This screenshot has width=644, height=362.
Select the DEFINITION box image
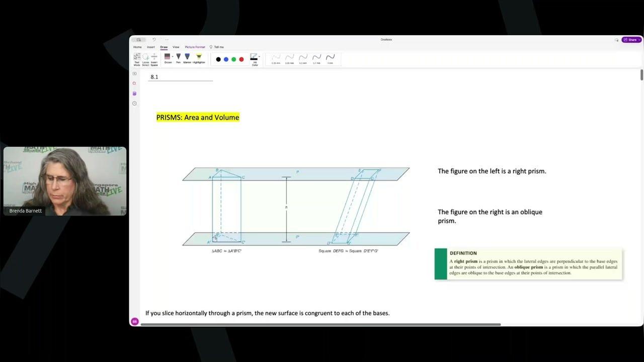pyautogui.click(x=528, y=264)
